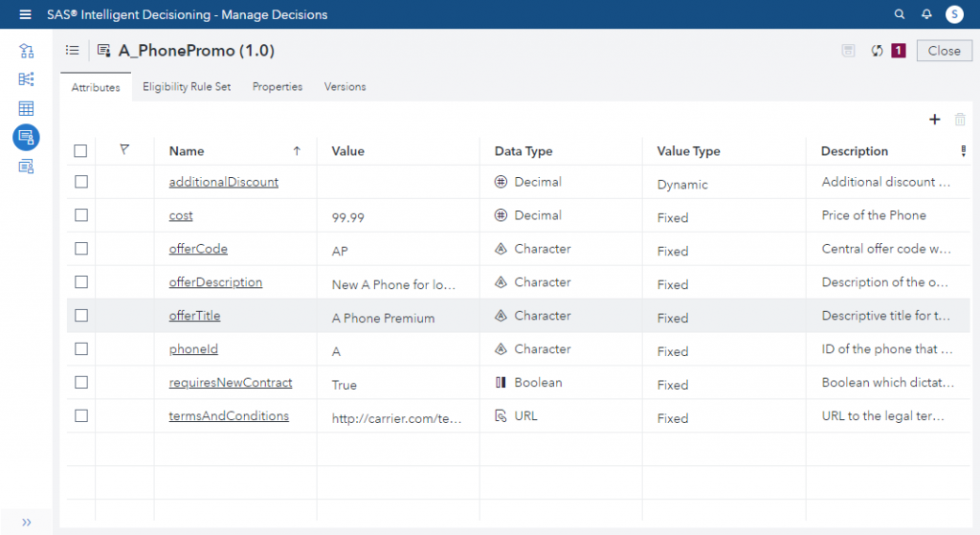Open the notifications bell
The height and width of the screenshot is (535, 980).
[x=926, y=14]
